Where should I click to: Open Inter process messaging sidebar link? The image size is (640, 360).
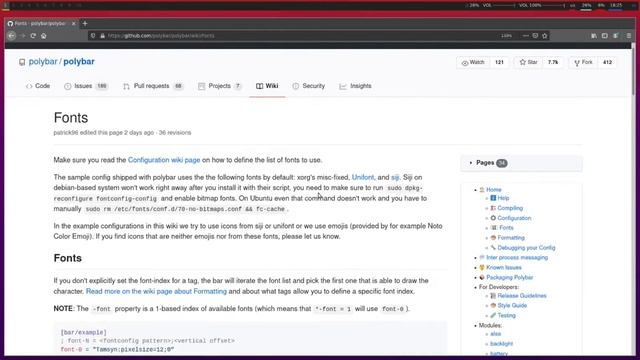pyautogui.click(x=517, y=258)
